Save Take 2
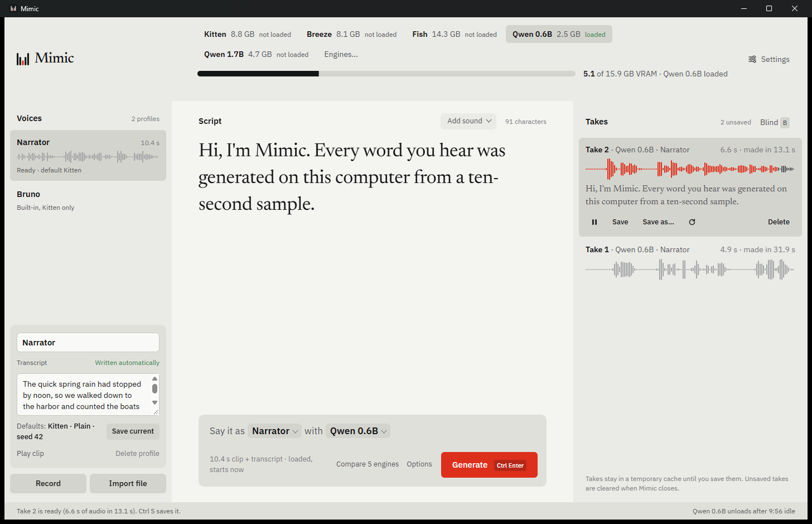The image size is (812, 524). tap(620, 222)
